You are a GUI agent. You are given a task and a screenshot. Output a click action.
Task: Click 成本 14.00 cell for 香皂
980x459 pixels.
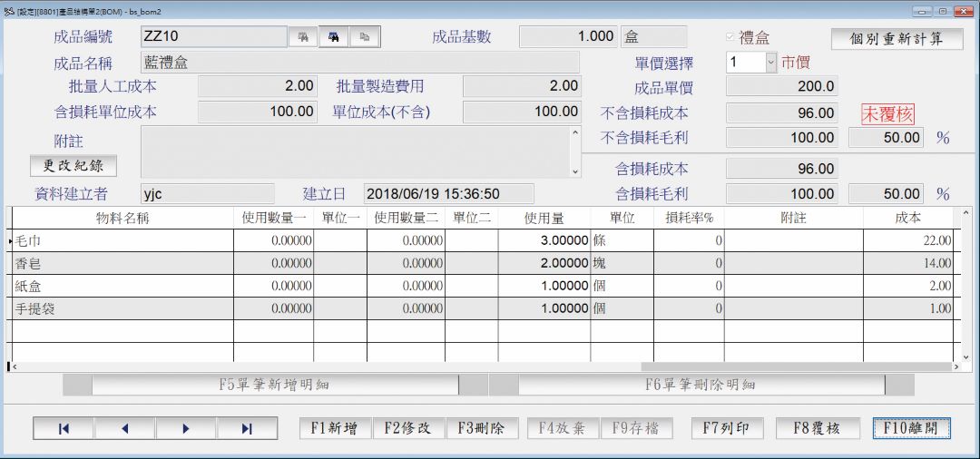907,264
